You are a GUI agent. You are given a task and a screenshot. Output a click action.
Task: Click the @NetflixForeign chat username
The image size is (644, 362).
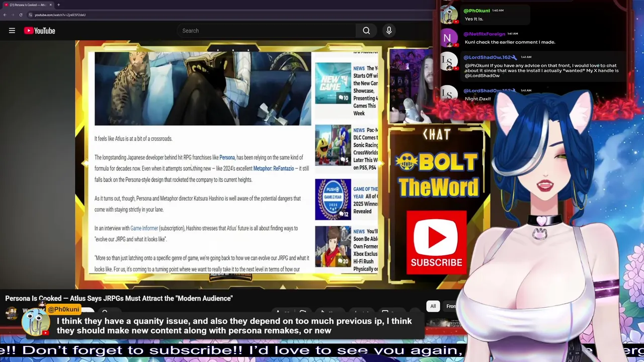point(484,34)
